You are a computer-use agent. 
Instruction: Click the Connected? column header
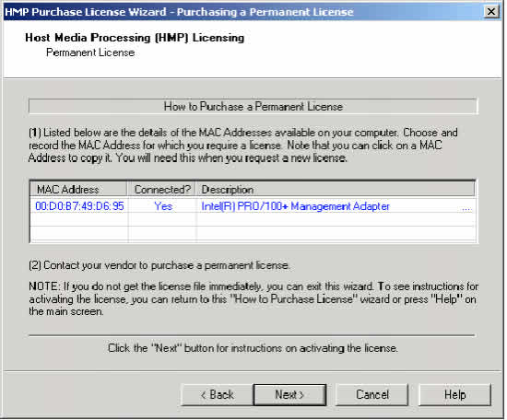click(161, 190)
